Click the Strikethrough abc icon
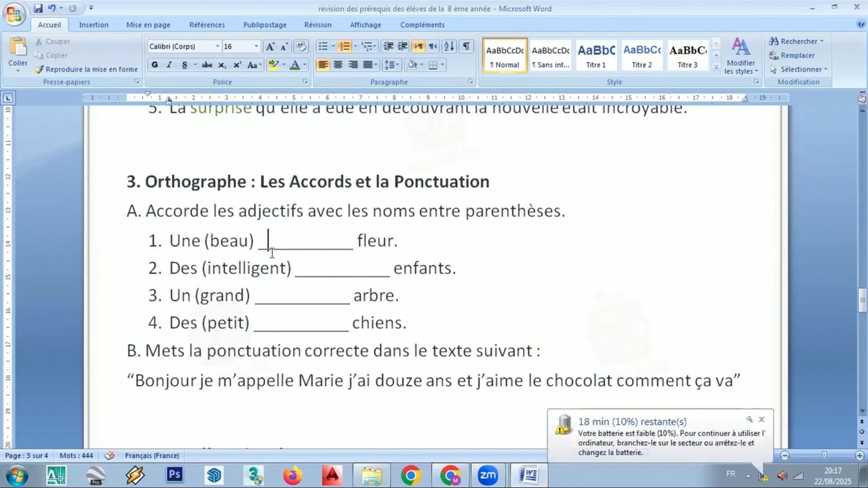The width and height of the screenshot is (868, 488). click(x=207, y=65)
